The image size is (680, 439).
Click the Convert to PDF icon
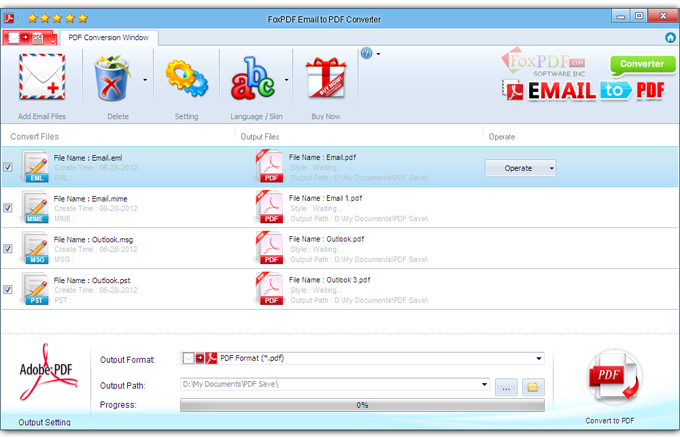pyautogui.click(x=614, y=377)
